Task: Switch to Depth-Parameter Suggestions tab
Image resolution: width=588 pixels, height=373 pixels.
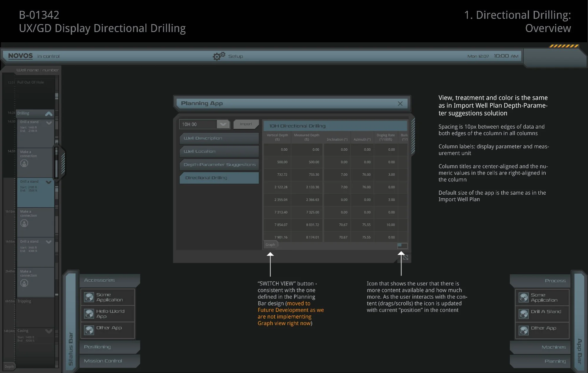Action: point(219,165)
